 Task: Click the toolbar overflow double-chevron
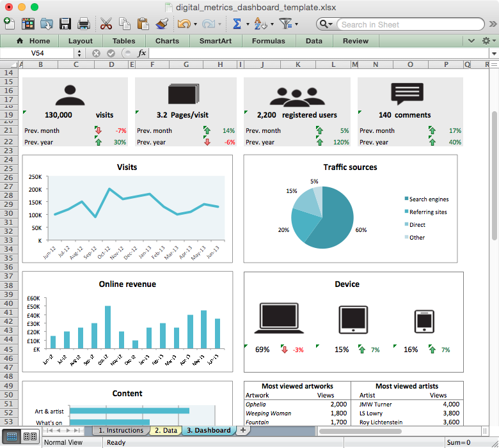pos(493,24)
